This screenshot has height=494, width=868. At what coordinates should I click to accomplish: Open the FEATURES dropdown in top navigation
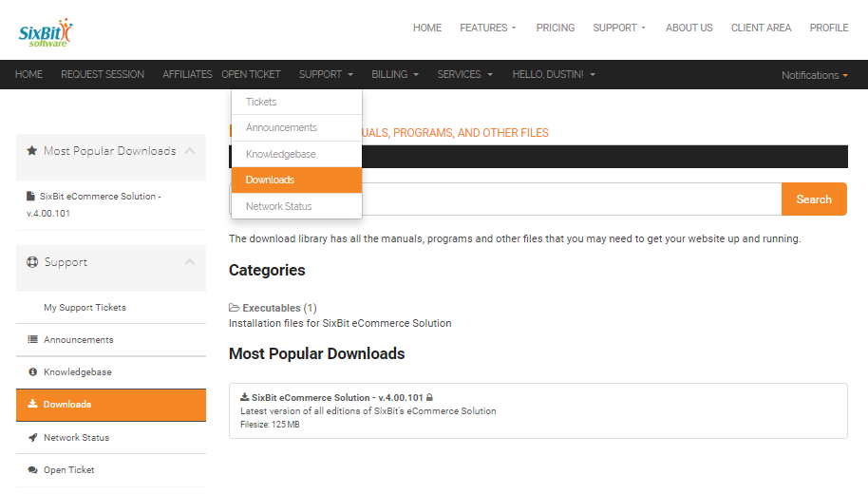pyautogui.click(x=488, y=28)
